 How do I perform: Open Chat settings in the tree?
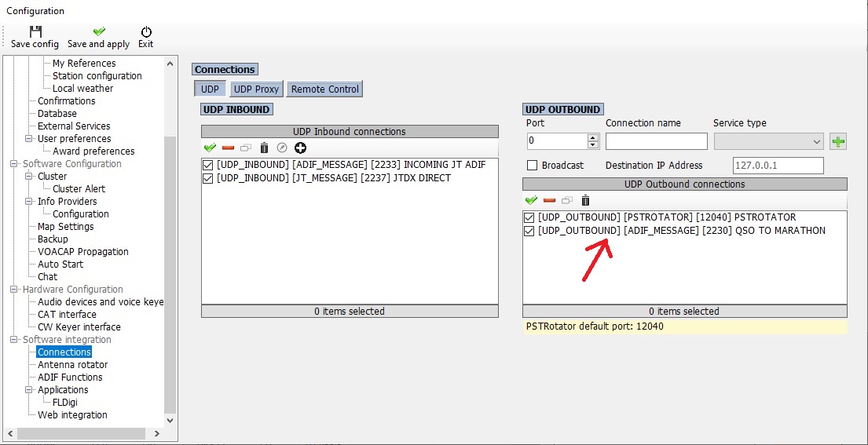tap(47, 277)
